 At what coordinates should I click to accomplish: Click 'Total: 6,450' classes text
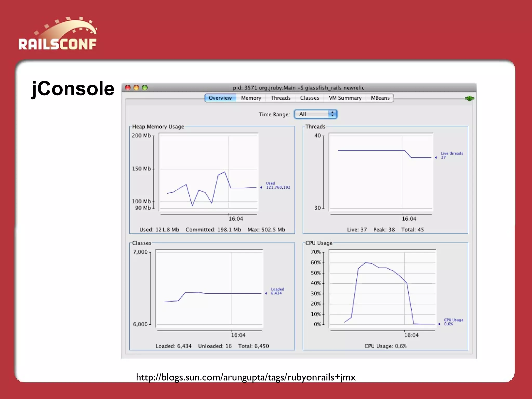(254, 346)
